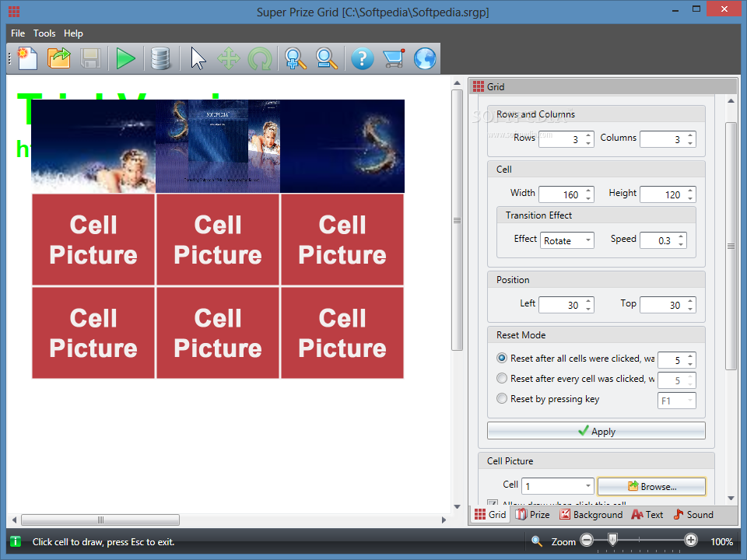
Task: Decrease the Columns spinner value
Action: [x=690, y=143]
